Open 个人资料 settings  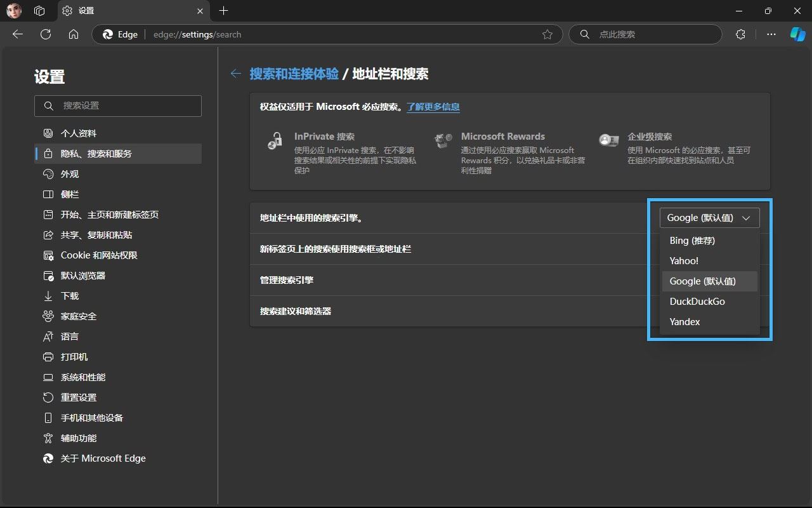point(118,133)
